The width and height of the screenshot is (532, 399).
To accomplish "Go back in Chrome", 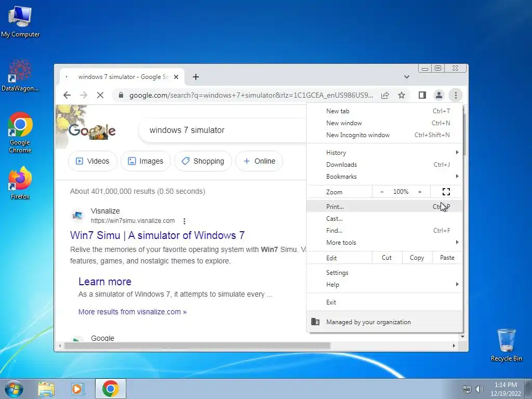I will pos(67,96).
